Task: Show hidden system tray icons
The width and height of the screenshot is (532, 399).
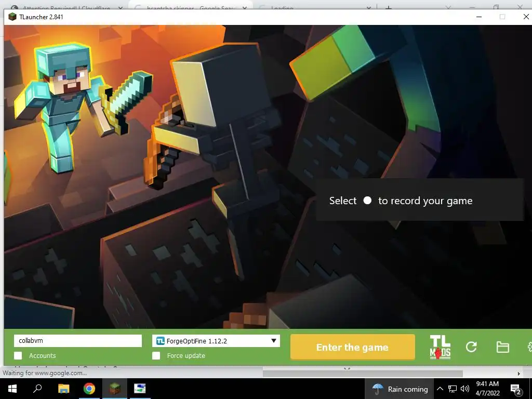Action: click(x=440, y=389)
